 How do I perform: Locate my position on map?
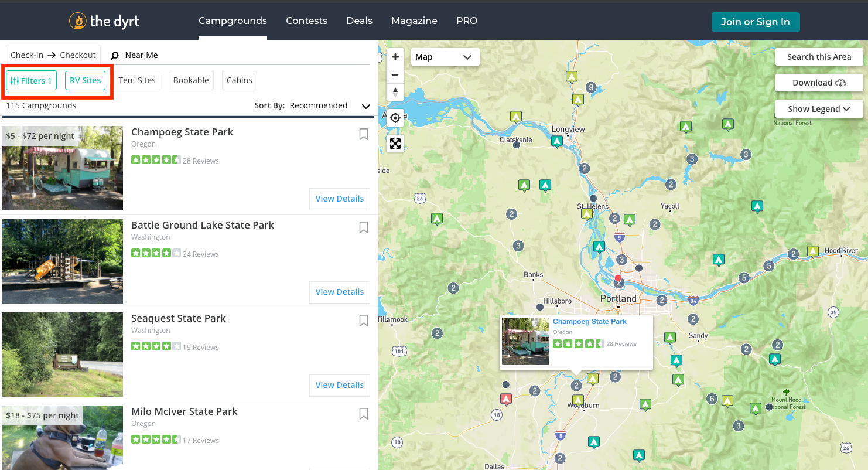coord(395,118)
